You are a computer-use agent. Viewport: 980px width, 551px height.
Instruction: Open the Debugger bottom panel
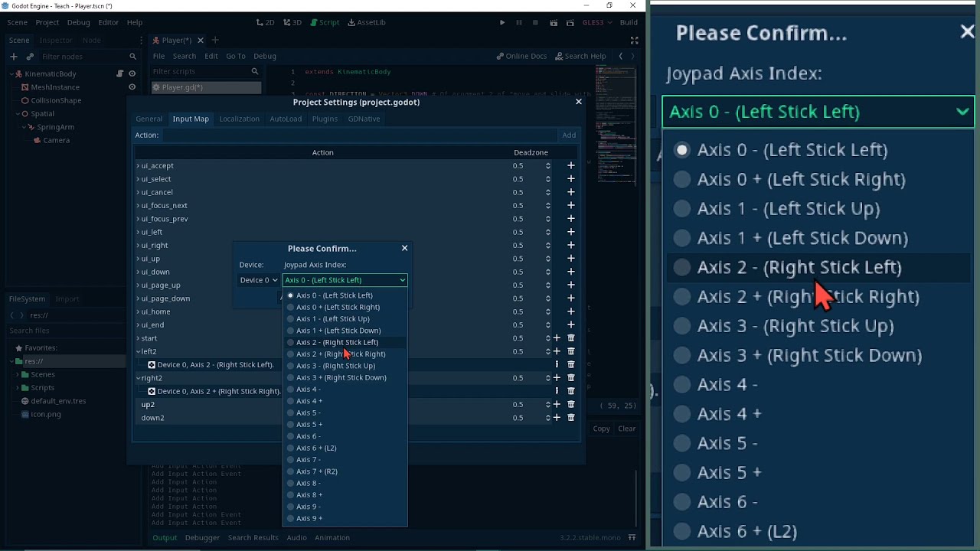coord(203,537)
